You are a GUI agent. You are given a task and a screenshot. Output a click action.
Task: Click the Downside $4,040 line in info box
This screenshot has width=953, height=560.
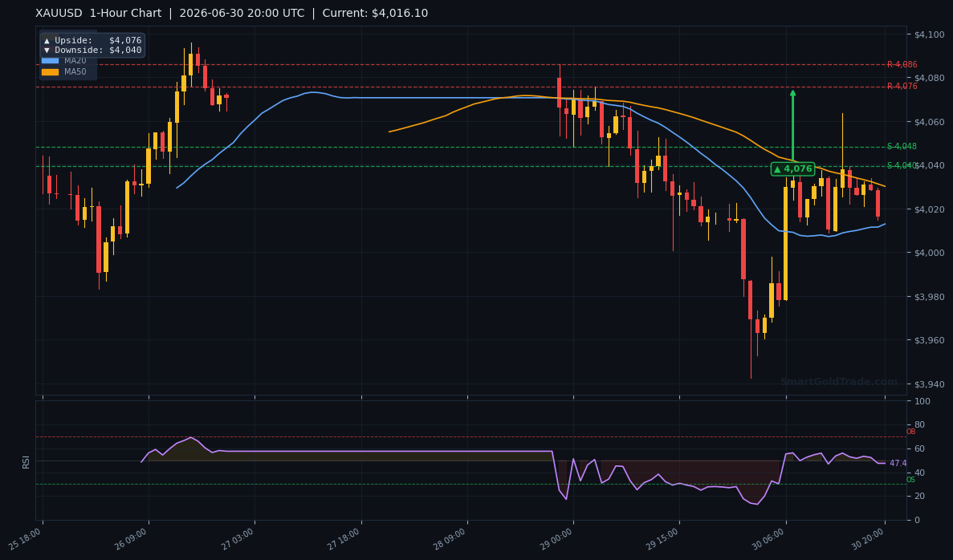92,51
